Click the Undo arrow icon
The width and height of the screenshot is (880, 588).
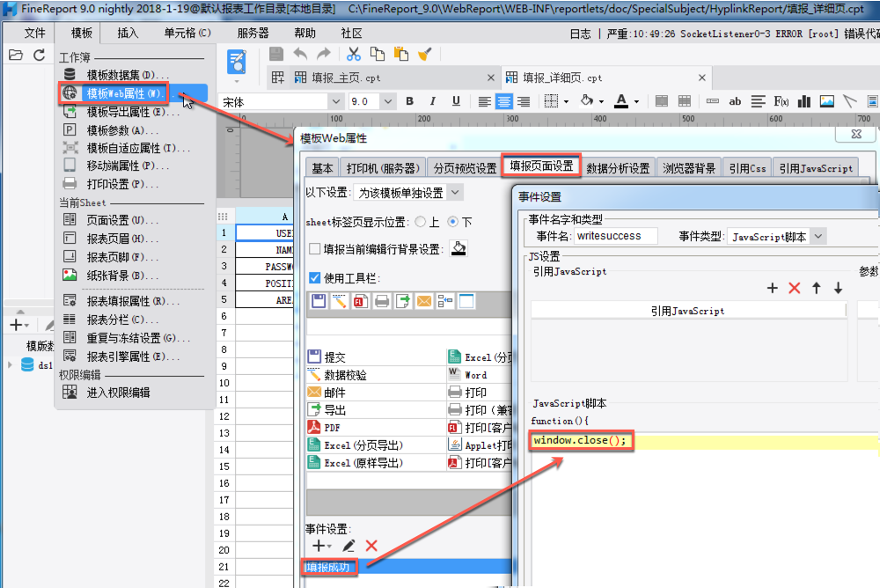(300, 54)
